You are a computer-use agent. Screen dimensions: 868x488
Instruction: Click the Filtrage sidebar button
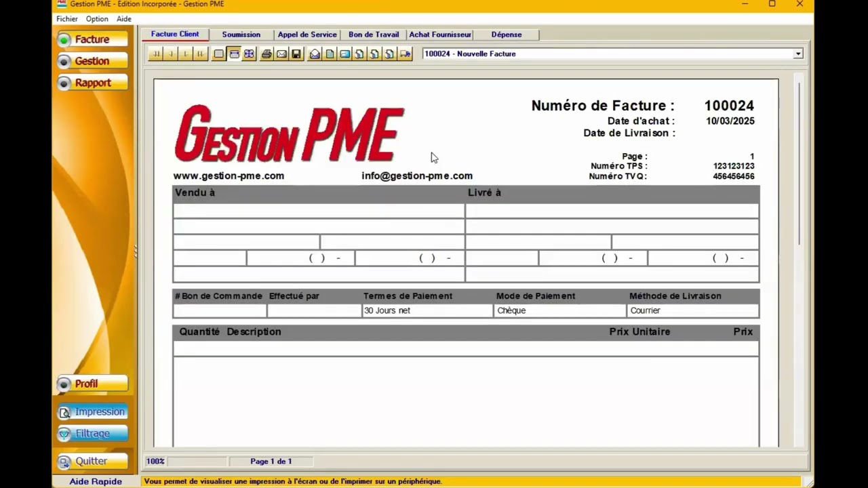[92, 434]
